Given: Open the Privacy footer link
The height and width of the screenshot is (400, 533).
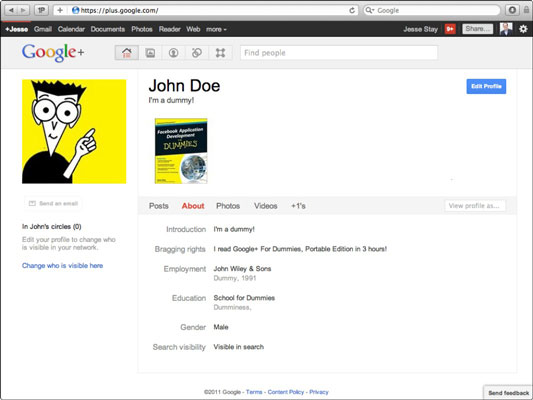Looking at the screenshot, I should click(x=319, y=392).
